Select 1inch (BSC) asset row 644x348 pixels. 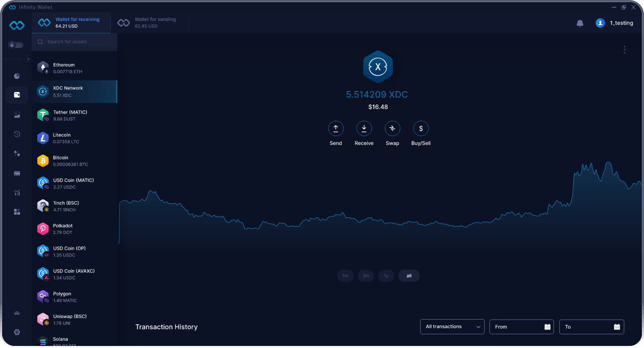pos(75,206)
